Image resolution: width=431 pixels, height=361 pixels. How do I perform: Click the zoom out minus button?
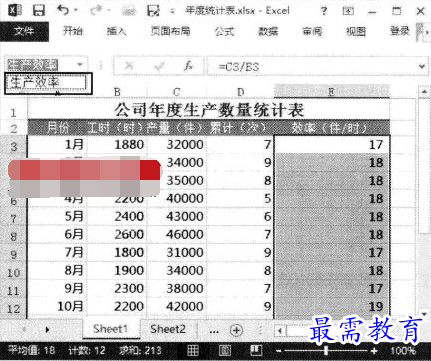tap(279, 351)
